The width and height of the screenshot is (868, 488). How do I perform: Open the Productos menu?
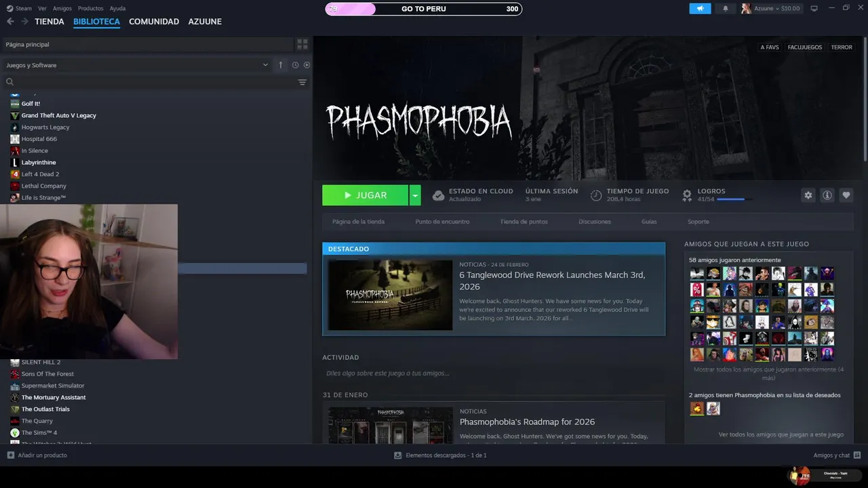pyautogui.click(x=91, y=8)
